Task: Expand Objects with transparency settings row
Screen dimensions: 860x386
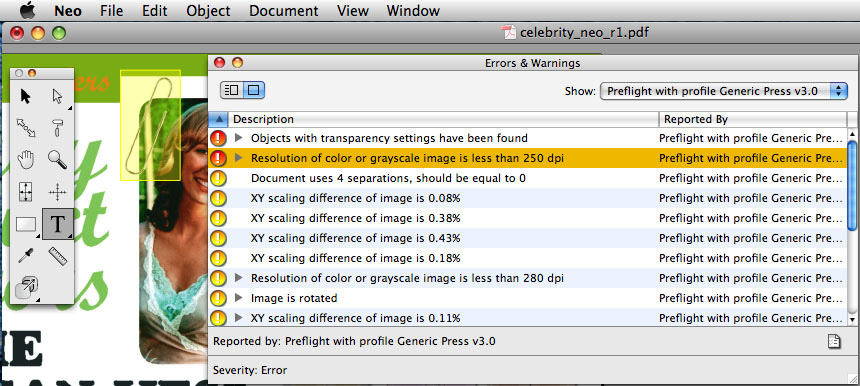Action: pyautogui.click(x=238, y=138)
